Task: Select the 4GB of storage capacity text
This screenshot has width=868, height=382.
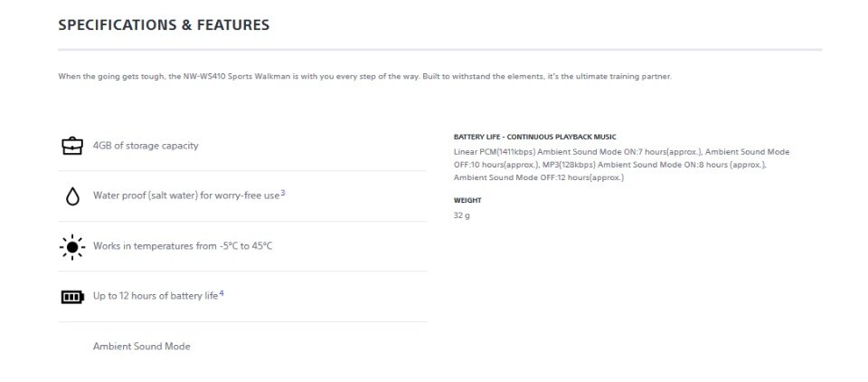Action: pyautogui.click(x=146, y=146)
